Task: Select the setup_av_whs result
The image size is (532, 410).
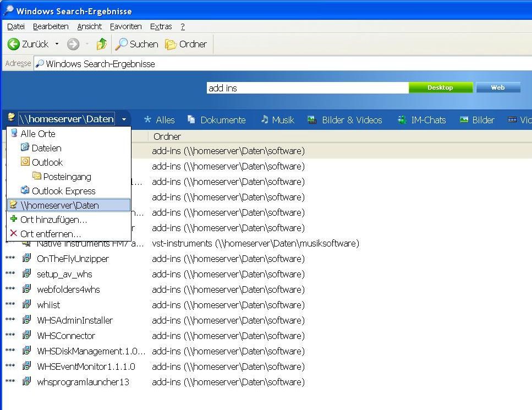Action: 64,274
